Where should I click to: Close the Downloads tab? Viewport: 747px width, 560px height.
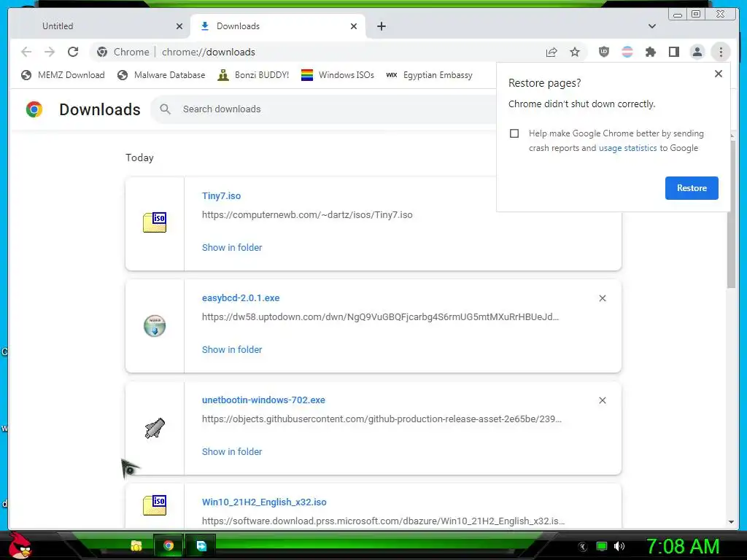coord(354,26)
